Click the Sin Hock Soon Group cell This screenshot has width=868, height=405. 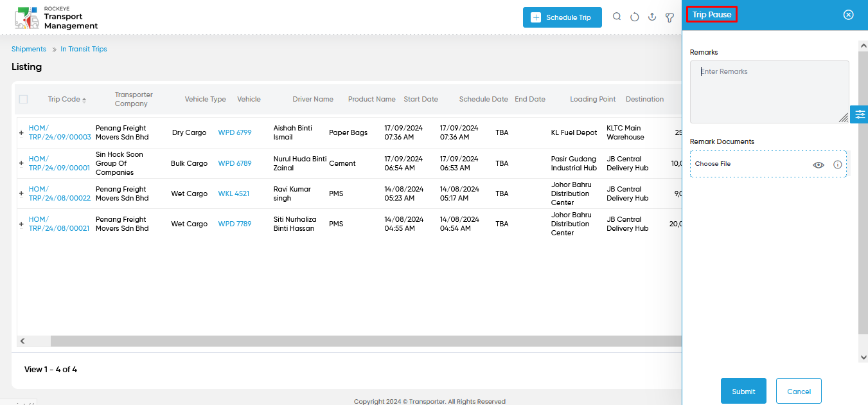(x=120, y=163)
